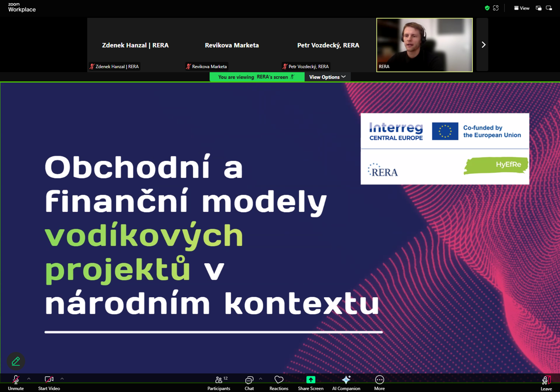Select the RERA speaker video thumbnail
The image size is (560, 392).
coord(424,45)
